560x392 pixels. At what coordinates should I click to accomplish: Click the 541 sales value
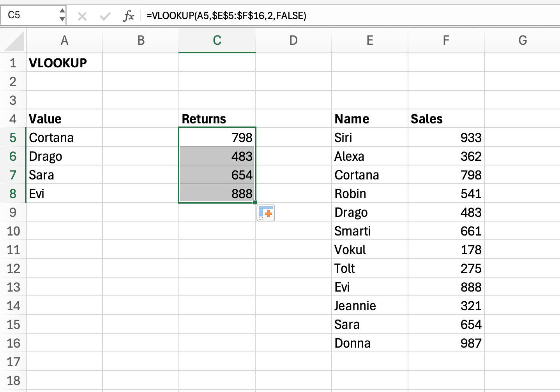click(x=446, y=193)
